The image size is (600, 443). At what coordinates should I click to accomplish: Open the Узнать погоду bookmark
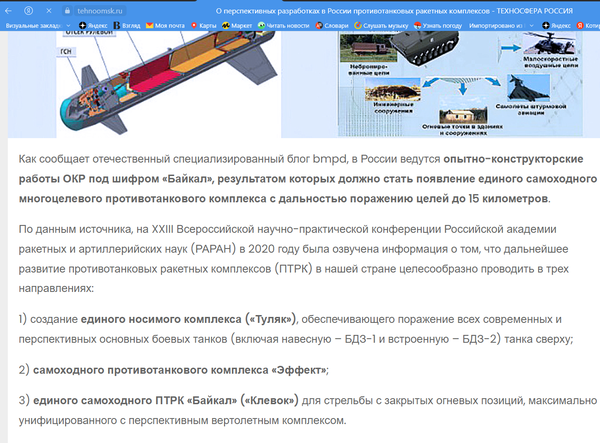(x=438, y=26)
